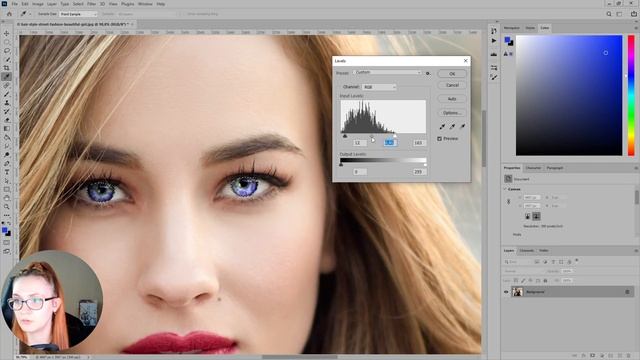Select the Spot Healing Brush tool
This screenshot has height=360, width=640.
(x=7, y=85)
